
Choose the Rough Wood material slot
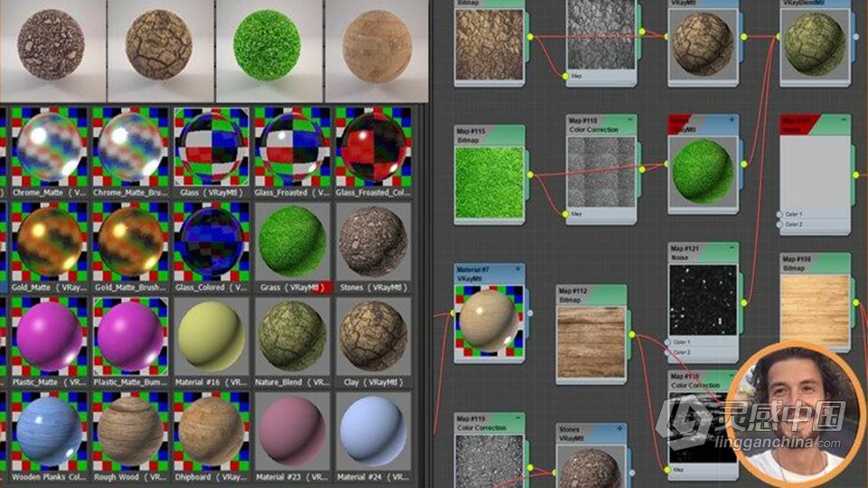click(130, 437)
